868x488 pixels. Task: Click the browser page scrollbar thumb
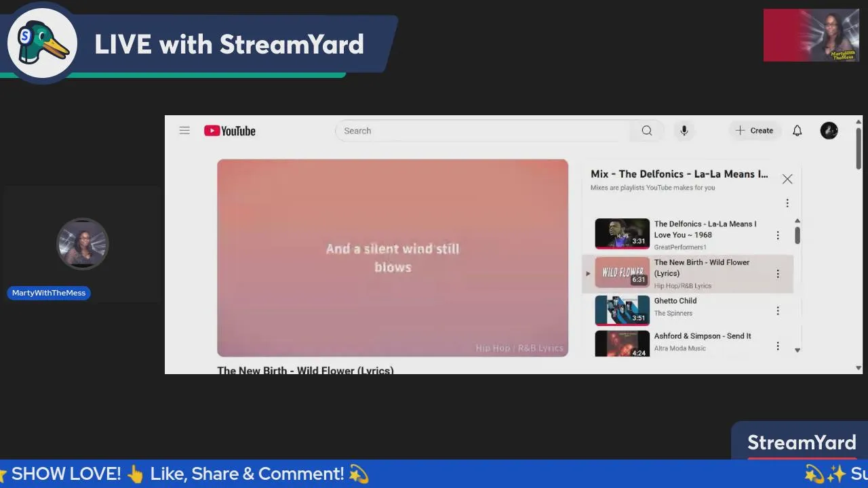pyautogui.click(x=859, y=148)
